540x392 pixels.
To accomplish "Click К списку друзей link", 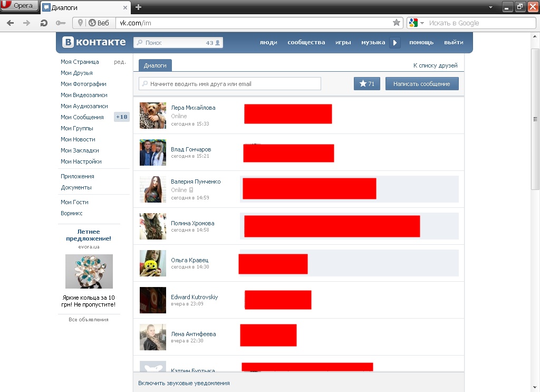I will [x=435, y=65].
